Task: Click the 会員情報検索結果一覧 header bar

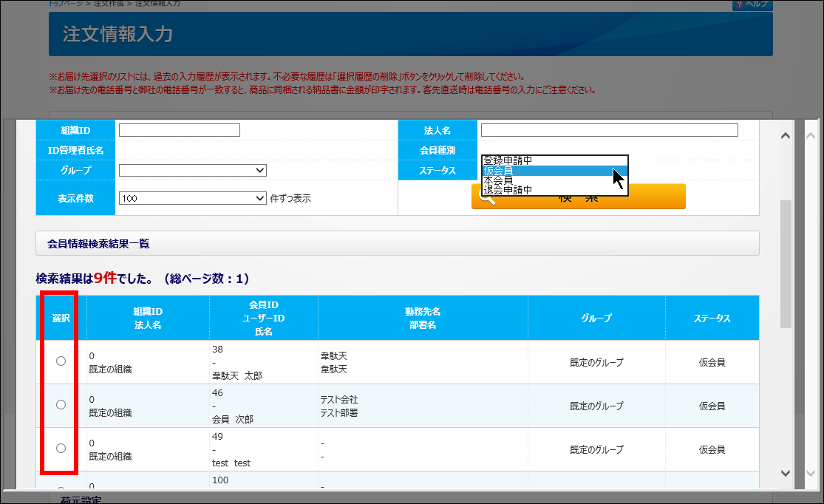Action: [x=397, y=243]
